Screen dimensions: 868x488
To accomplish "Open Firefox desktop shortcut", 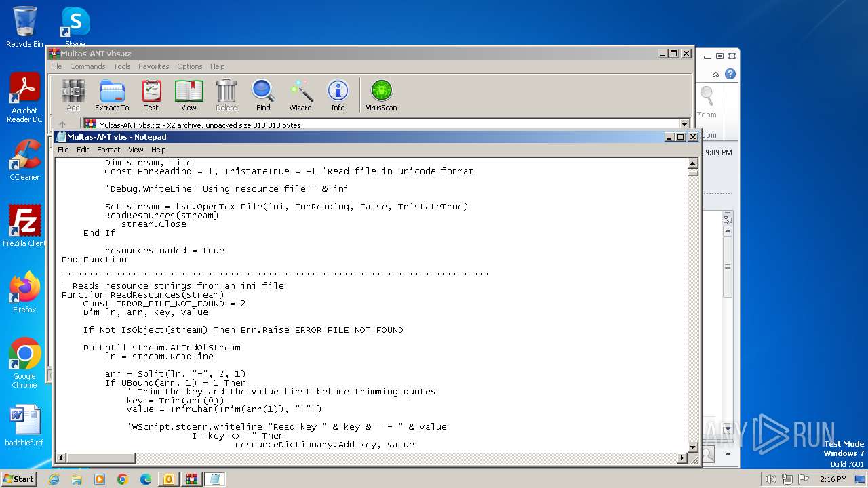I will coord(24,293).
